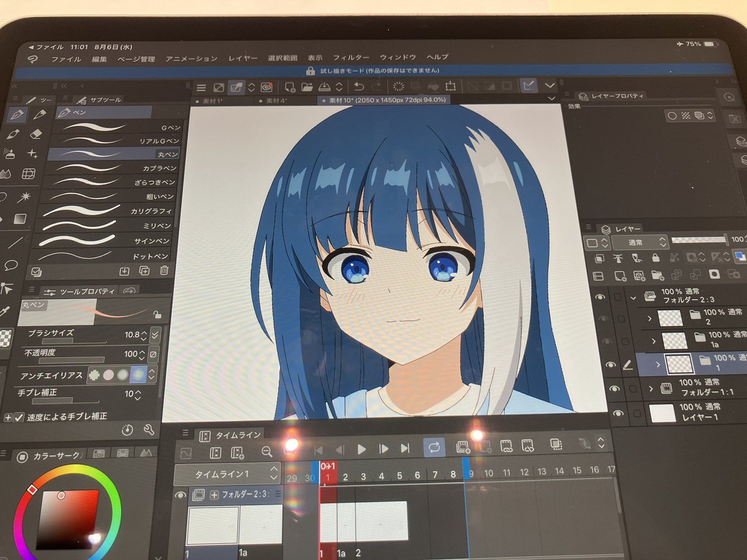Toggle visibility of フォルダー 2:3 layer
Screen dimensions: 747x560
point(599,297)
